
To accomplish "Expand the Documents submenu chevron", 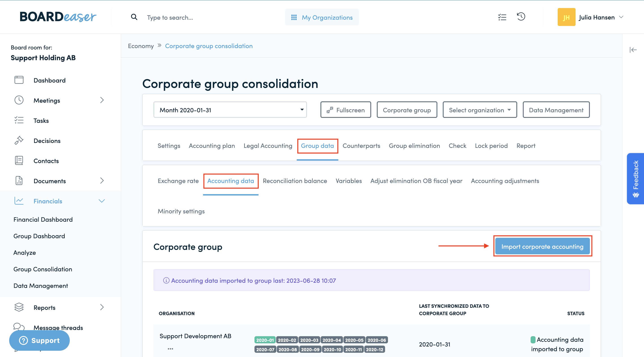I will tap(102, 181).
